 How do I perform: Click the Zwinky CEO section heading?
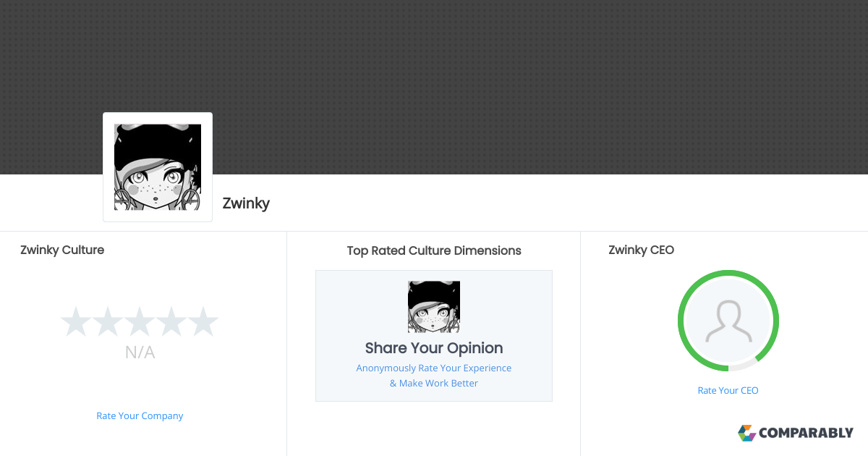pos(641,250)
